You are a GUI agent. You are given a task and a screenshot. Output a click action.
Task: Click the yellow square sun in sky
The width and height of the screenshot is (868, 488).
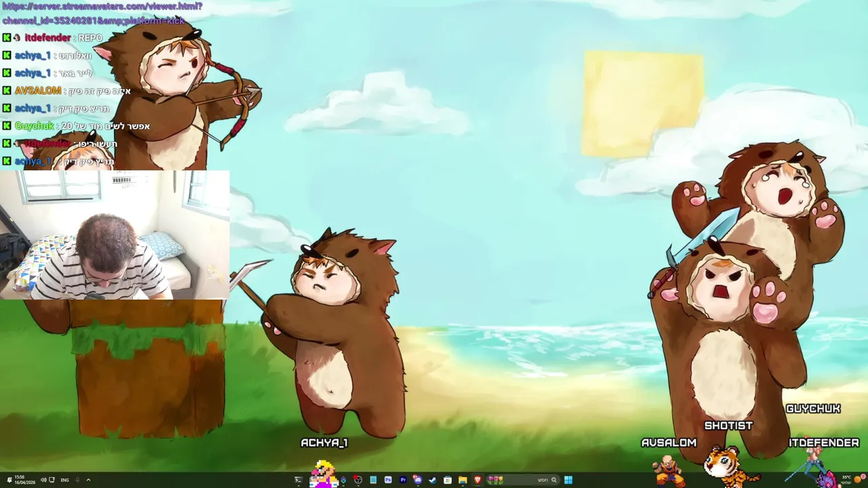pyautogui.click(x=642, y=103)
